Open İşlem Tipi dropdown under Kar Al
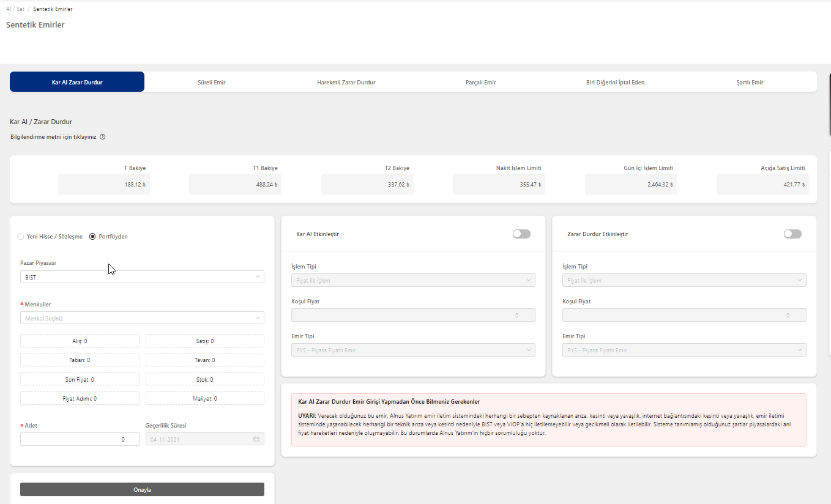 tap(413, 281)
